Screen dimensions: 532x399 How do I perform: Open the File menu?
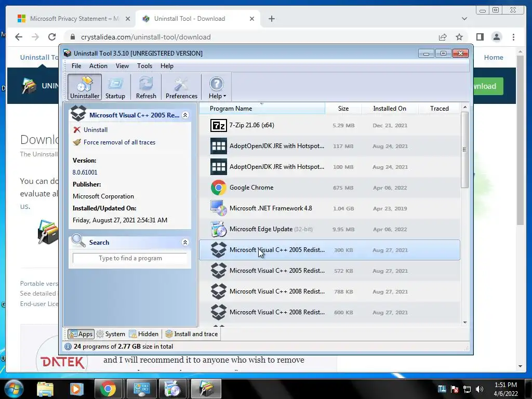76,66
